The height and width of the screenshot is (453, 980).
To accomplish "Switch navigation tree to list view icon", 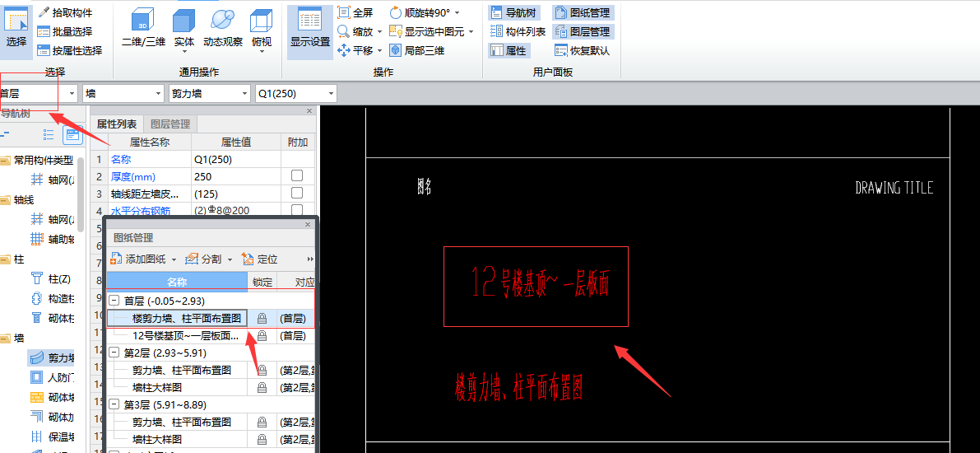I will coord(48,133).
